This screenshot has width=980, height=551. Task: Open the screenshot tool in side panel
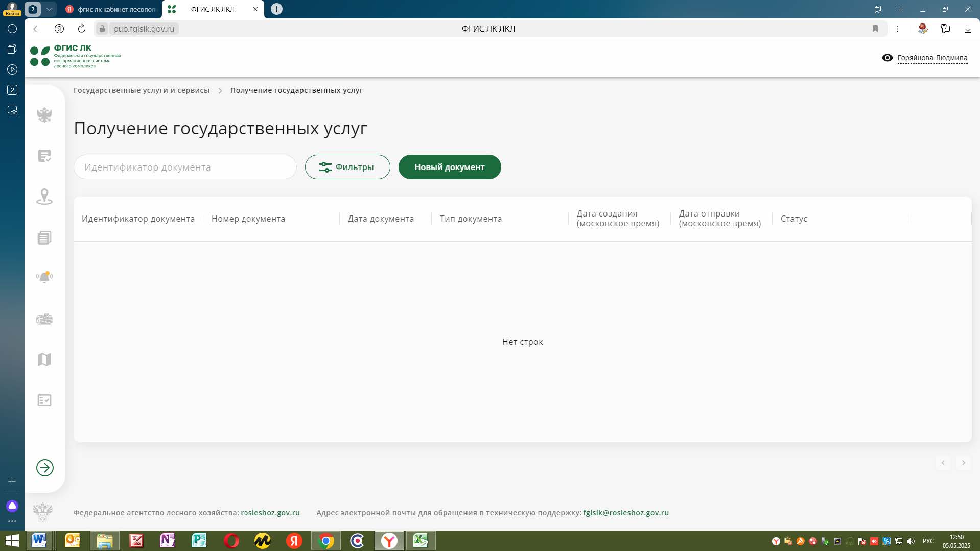(x=12, y=110)
